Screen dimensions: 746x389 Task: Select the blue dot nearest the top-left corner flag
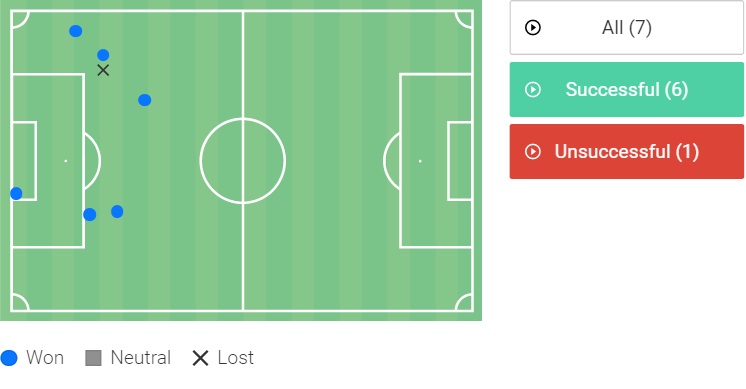point(76,31)
